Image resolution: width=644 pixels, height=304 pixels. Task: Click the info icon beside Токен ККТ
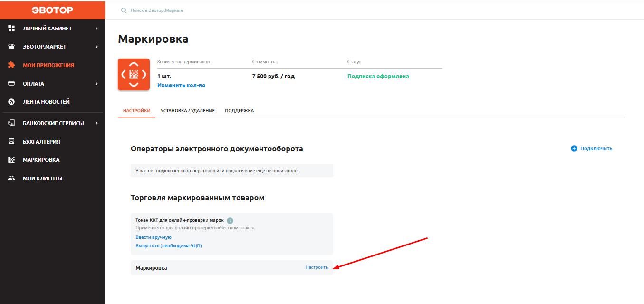(230, 221)
